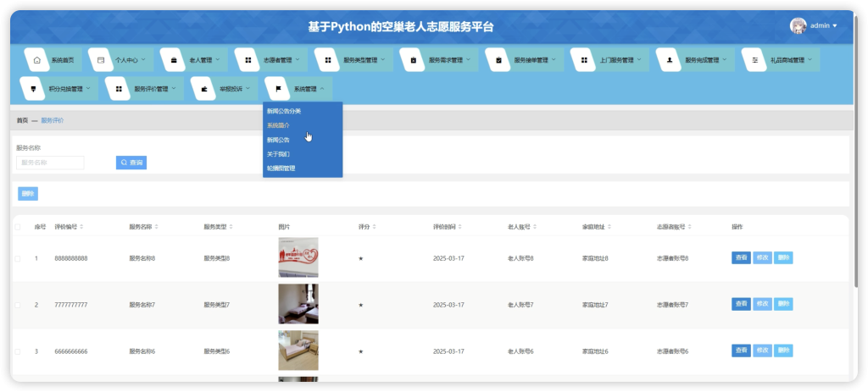868x392 pixels.
Task: Open the thumbnail image in row 服务名称8
Action: pos(298,257)
